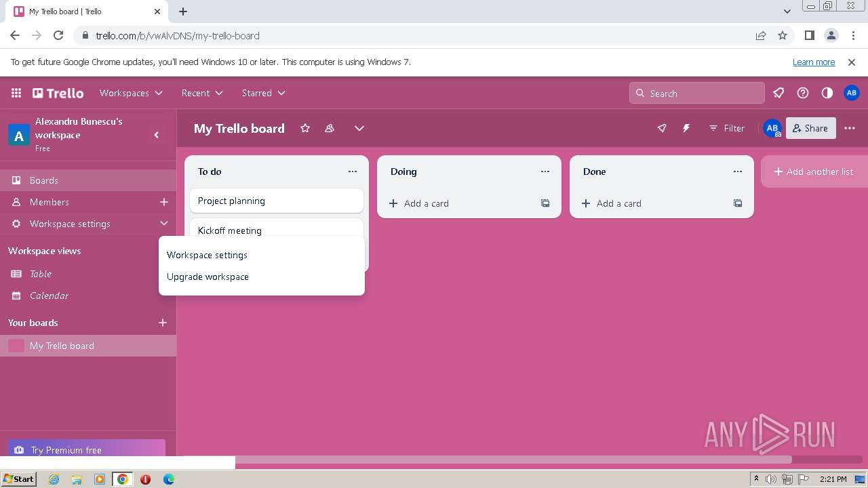Expand Workspace settings sidebar chevron
This screenshot has width=868, height=488.
pyautogui.click(x=163, y=224)
